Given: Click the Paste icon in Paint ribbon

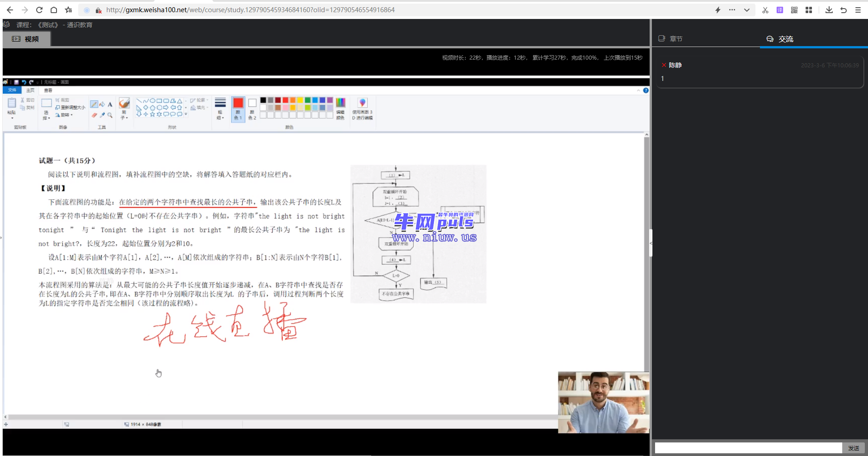Looking at the screenshot, I should point(12,103).
